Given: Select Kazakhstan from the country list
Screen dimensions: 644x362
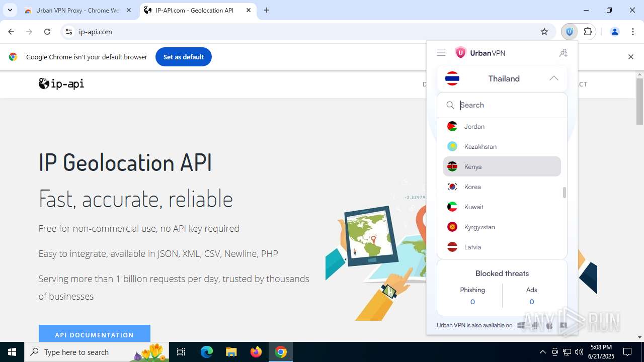Looking at the screenshot, I should point(502,146).
